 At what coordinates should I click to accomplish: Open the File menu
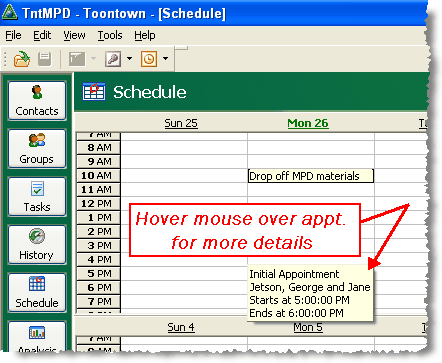[13, 35]
